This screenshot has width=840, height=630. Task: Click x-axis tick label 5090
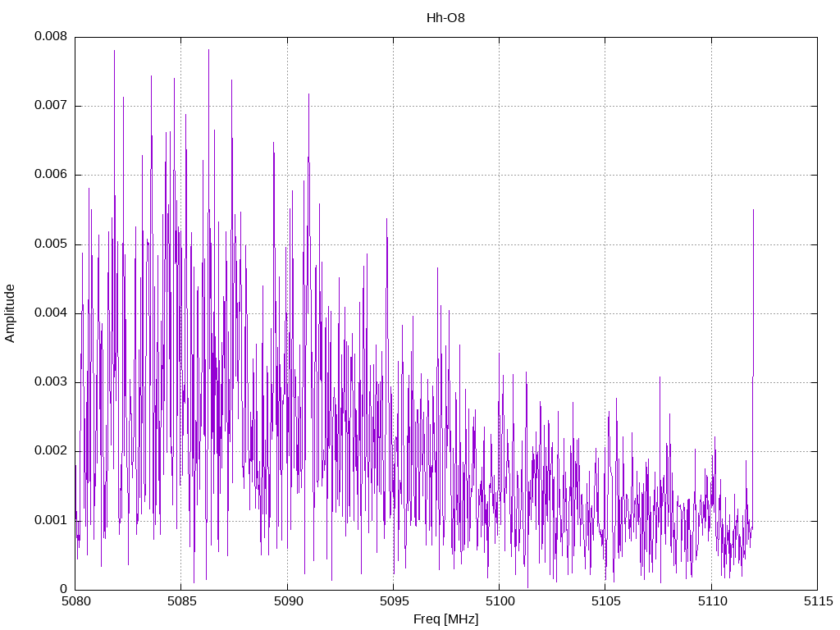click(x=288, y=601)
